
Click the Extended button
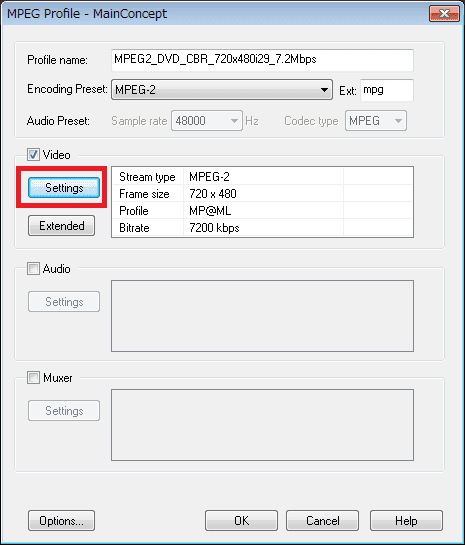(x=62, y=226)
